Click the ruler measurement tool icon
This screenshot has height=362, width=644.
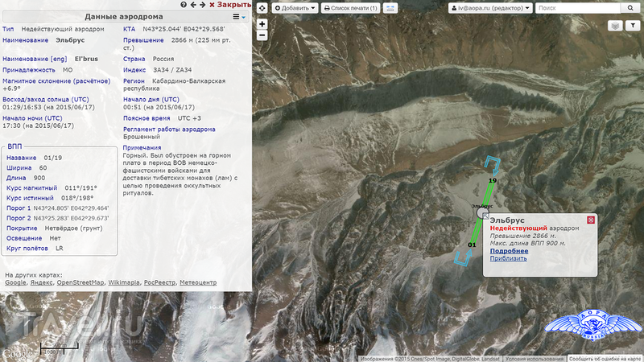(x=390, y=8)
